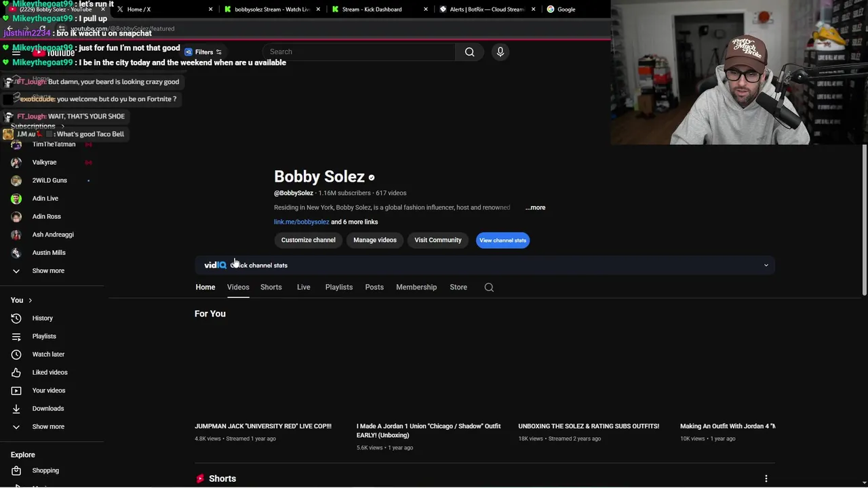868x488 pixels.
Task: Open the channel Playlists tab
Action: 339,287
